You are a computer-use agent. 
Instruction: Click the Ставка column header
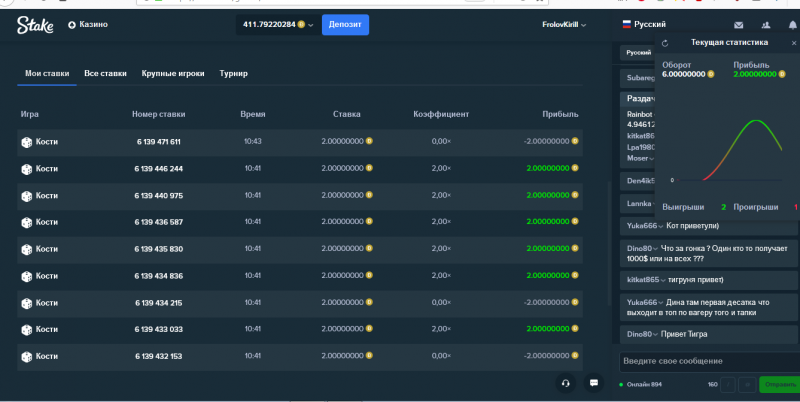tap(346, 114)
